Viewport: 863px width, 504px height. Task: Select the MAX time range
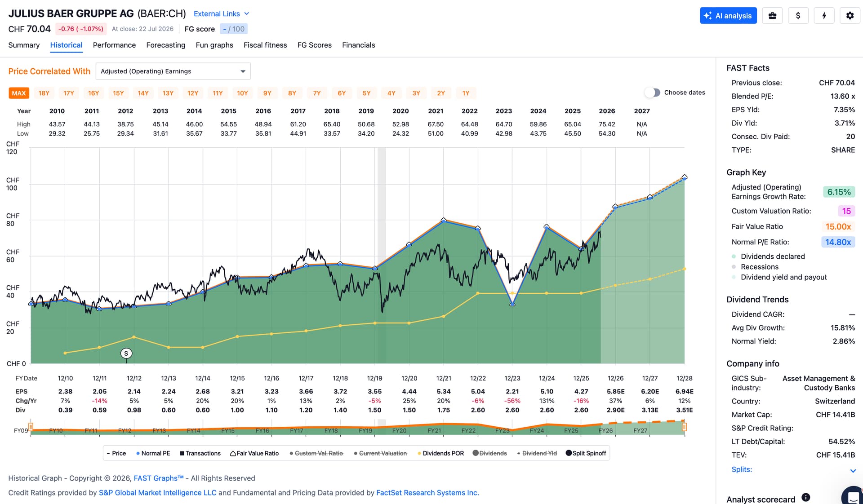pyautogui.click(x=19, y=93)
